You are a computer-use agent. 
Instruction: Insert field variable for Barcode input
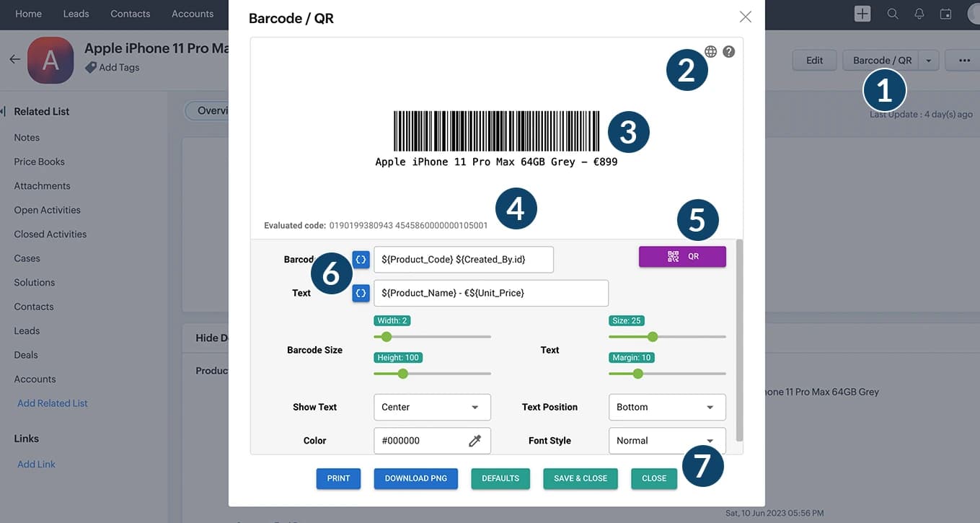click(x=361, y=259)
